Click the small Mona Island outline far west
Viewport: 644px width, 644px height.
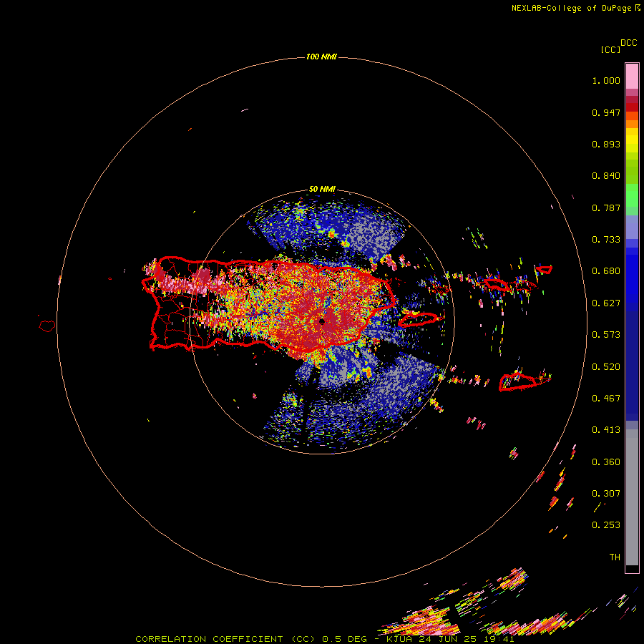tap(47, 326)
